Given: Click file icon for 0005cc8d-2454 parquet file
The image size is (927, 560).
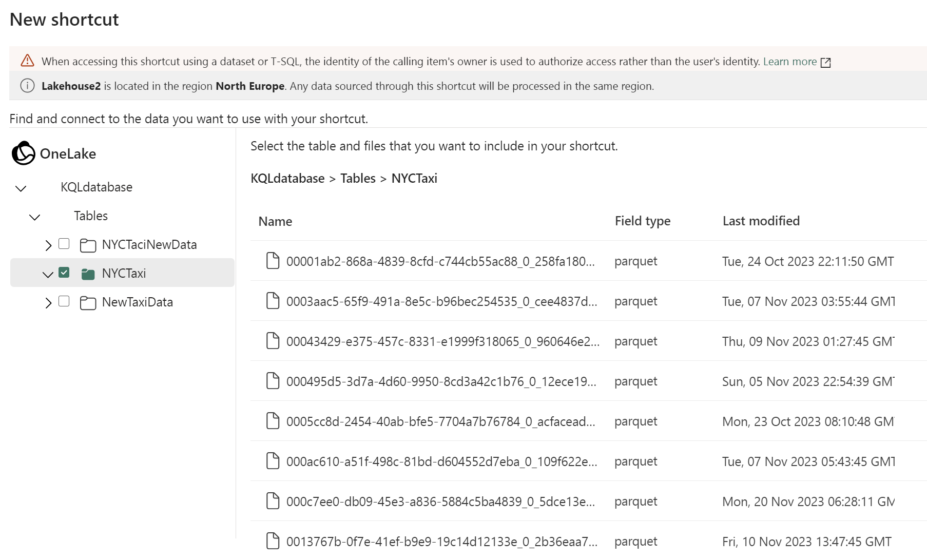Looking at the screenshot, I should click(x=273, y=421).
